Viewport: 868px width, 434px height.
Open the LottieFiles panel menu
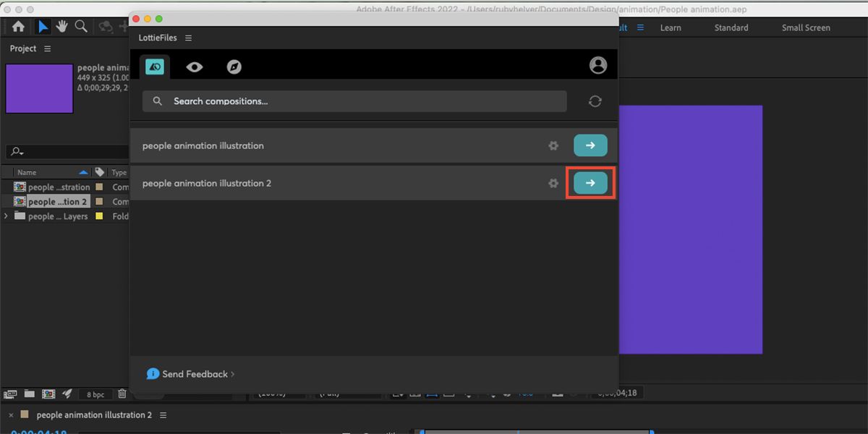coord(189,38)
